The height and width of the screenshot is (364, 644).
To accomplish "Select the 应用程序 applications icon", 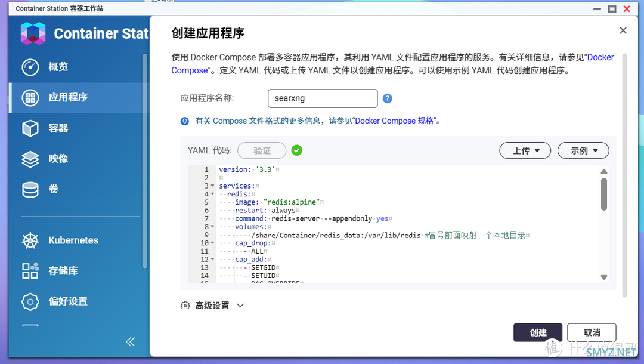I will point(30,98).
